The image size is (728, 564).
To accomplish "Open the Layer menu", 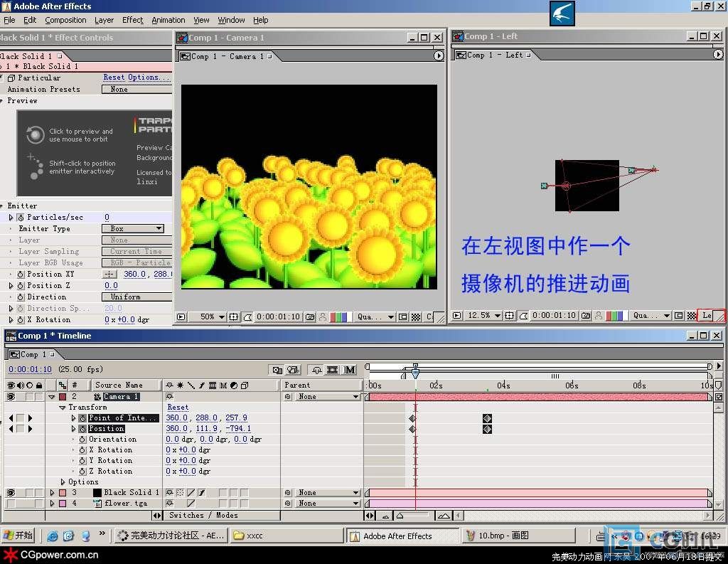I will [104, 20].
